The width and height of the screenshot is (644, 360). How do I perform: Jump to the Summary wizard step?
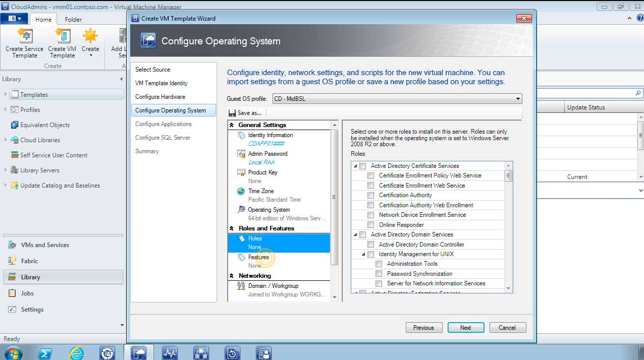point(147,151)
